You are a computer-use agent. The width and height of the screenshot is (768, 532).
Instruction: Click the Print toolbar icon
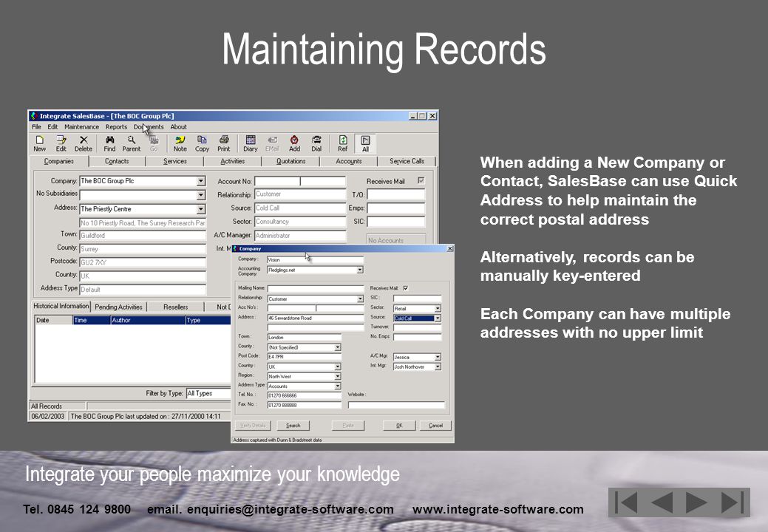(224, 143)
